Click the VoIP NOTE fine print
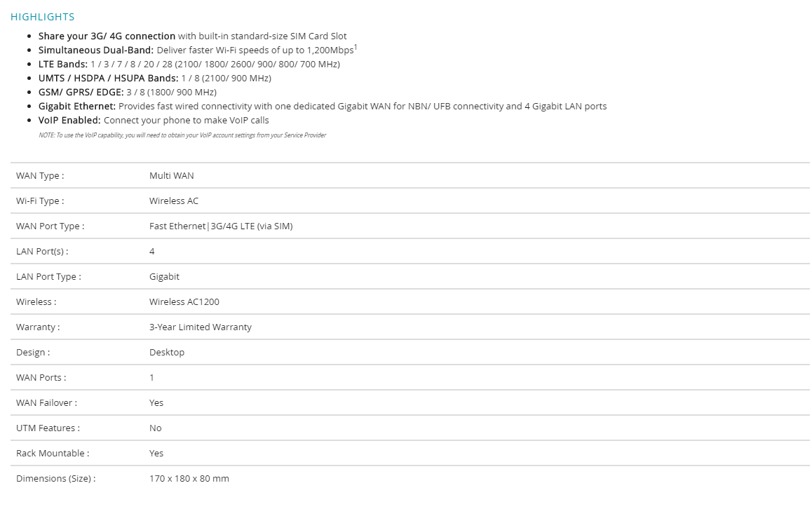This screenshot has height=516, width=812. coord(182,135)
